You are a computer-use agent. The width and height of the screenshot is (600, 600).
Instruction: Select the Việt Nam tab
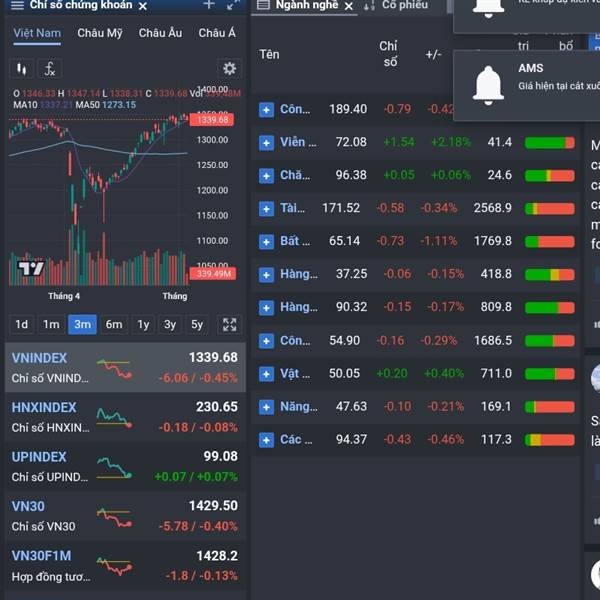click(x=37, y=33)
